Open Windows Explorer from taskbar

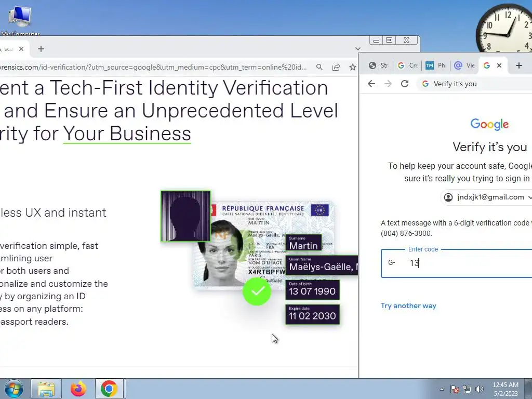pyautogui.click(x=46, y=389)
